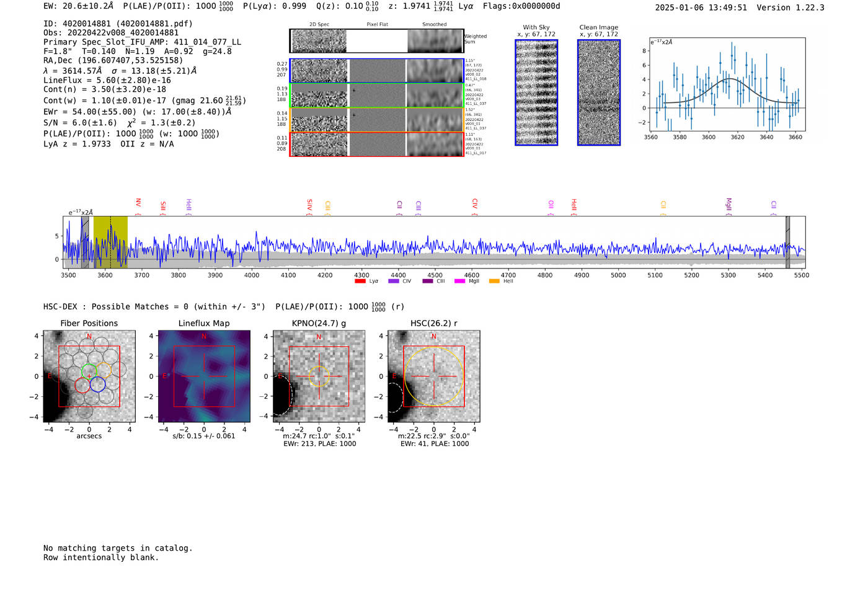Open the Clean Image cutout
Viewport: 868px width, 591px height.
[599, 92]
